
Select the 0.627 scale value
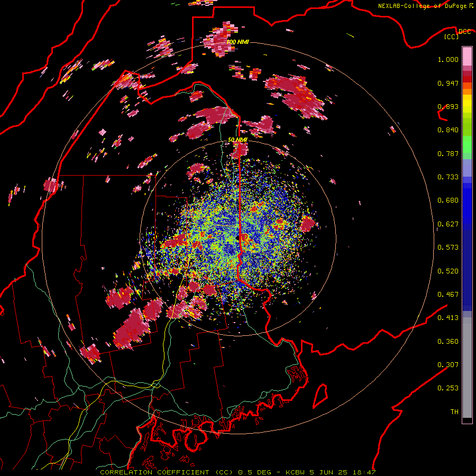point(448,224)
